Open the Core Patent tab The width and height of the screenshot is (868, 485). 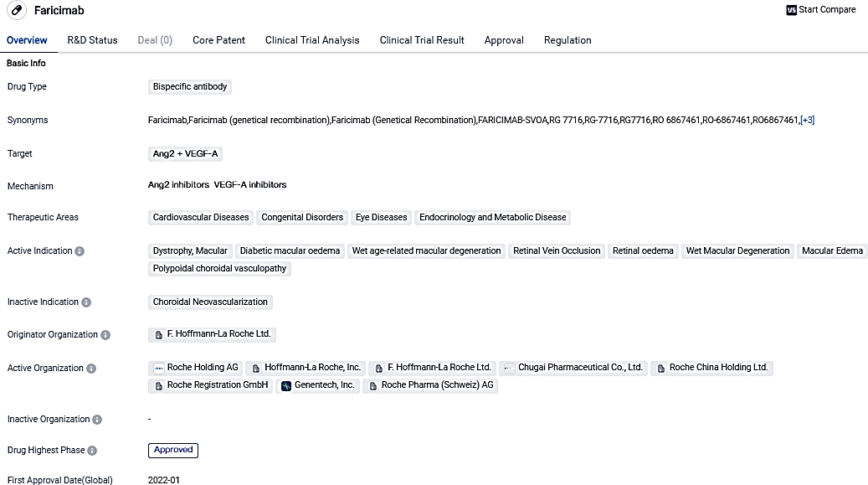pos(218,40)
